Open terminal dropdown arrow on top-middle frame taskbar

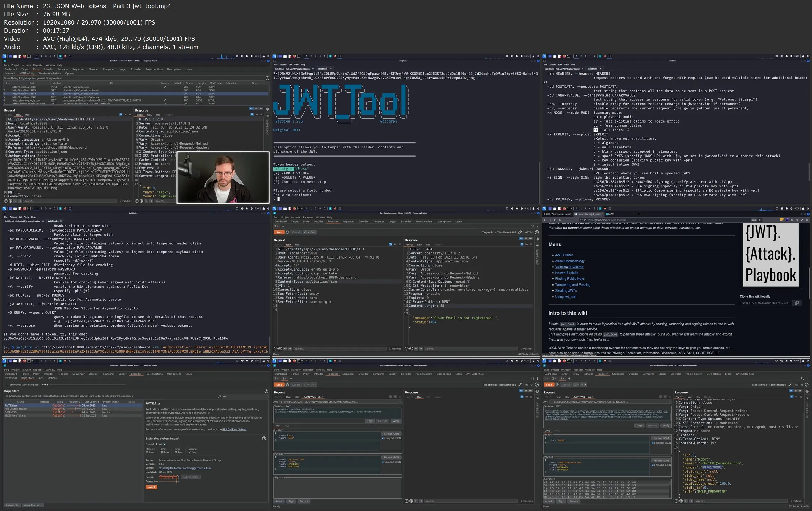coord(302,56)
